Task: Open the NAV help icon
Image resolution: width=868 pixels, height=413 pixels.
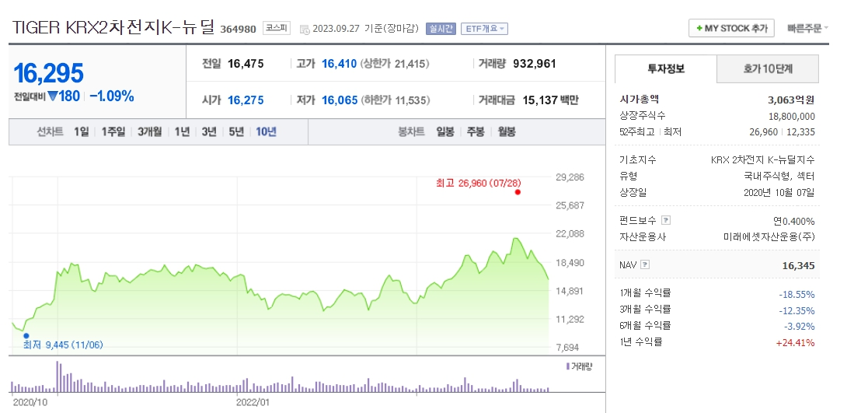Action: tap(645, 265)
